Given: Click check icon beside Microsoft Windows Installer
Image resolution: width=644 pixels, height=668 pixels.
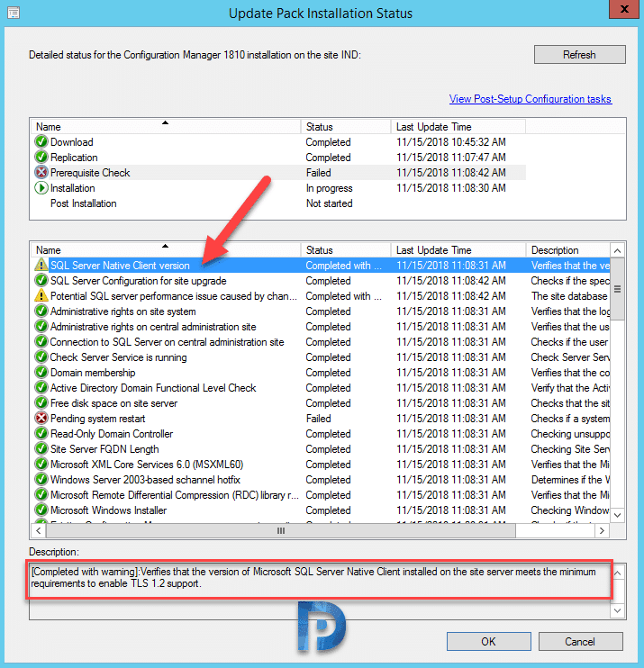Looking at the screenshot, I should pyautogui.click(x=41, y=510).
